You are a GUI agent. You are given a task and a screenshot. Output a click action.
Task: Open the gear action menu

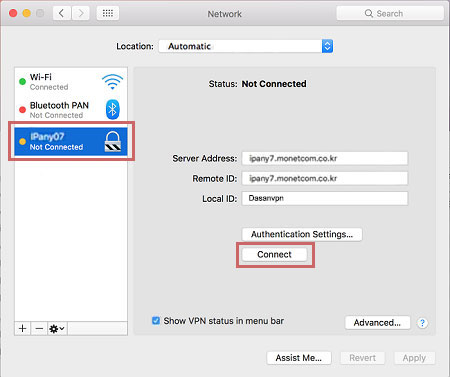click(57, 329)
